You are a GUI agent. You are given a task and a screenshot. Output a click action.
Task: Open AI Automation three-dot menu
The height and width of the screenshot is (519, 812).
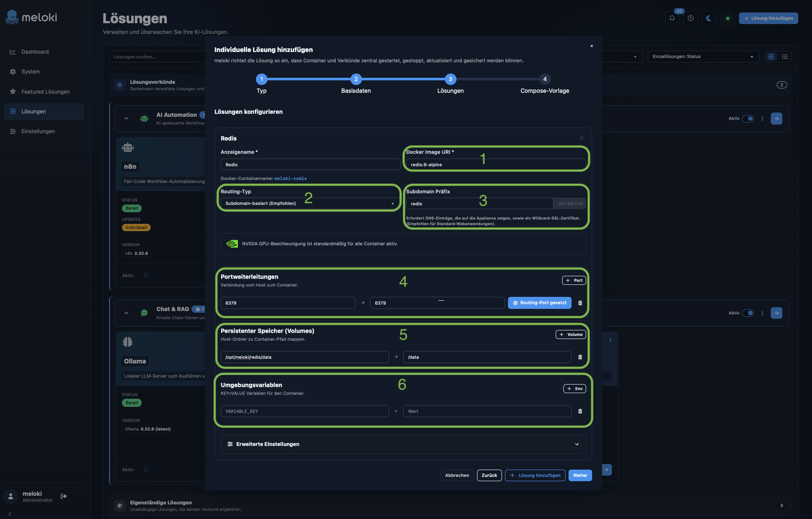(763, 119)
